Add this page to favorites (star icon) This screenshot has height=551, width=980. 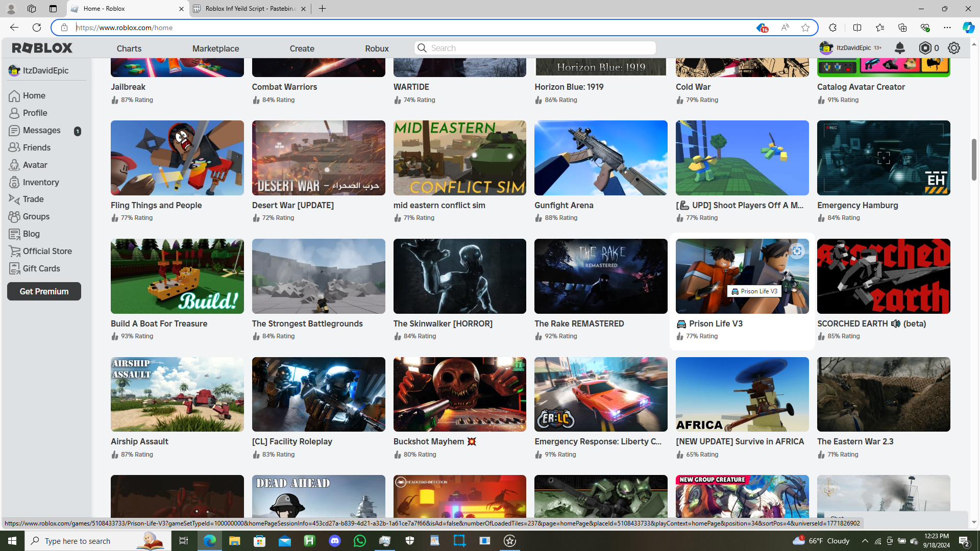(805, 28)
